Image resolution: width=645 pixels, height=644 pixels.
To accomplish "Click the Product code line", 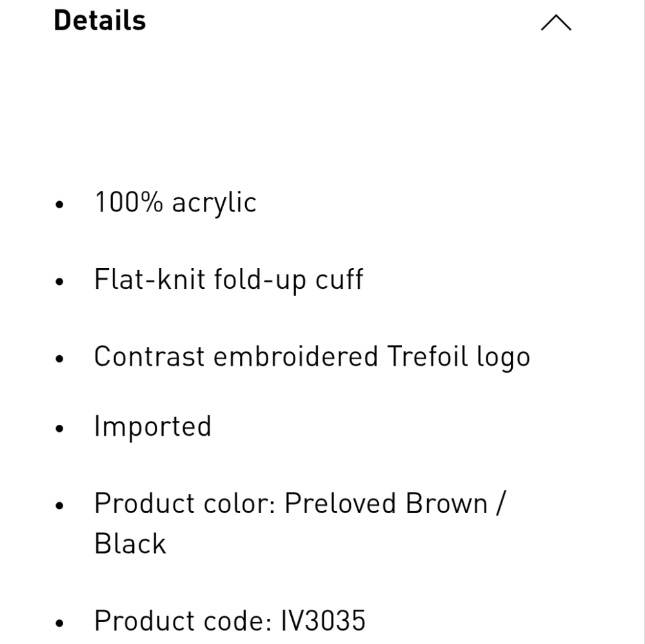I will click(230, 621).
